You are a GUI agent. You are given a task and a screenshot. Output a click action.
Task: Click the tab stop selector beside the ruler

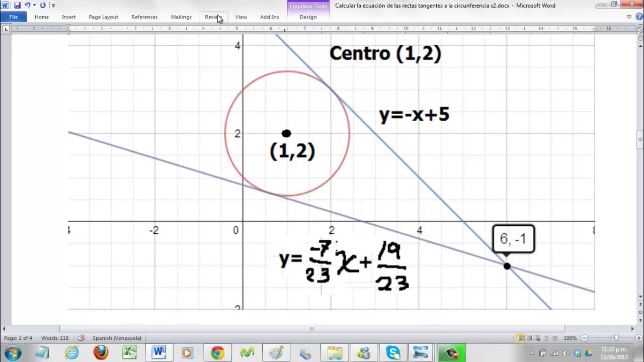coord(6,29)
